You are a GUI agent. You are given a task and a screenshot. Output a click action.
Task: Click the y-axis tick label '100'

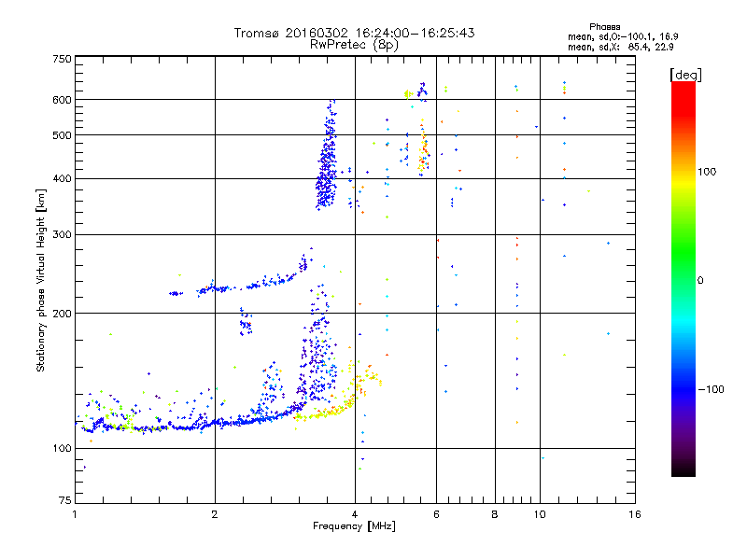(62, 448)
